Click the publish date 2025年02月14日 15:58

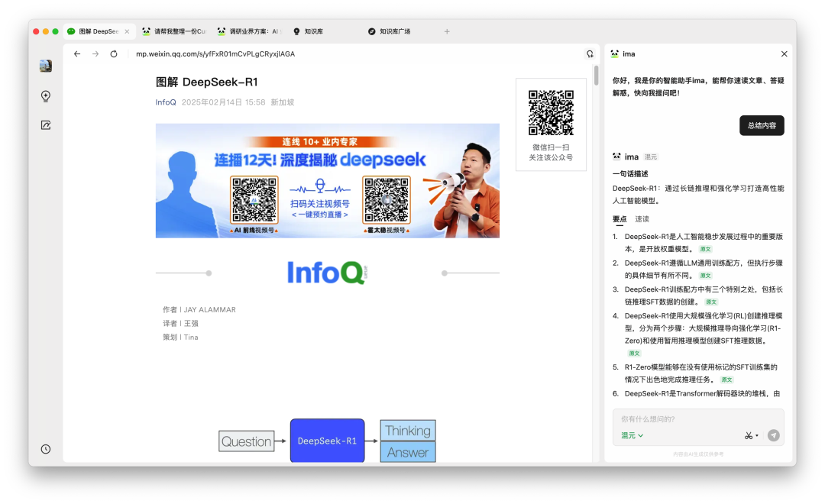point(223,102)
